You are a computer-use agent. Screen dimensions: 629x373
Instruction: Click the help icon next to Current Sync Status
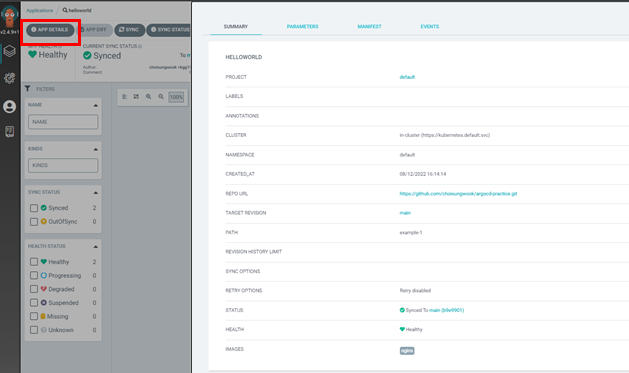click(140, 47)
